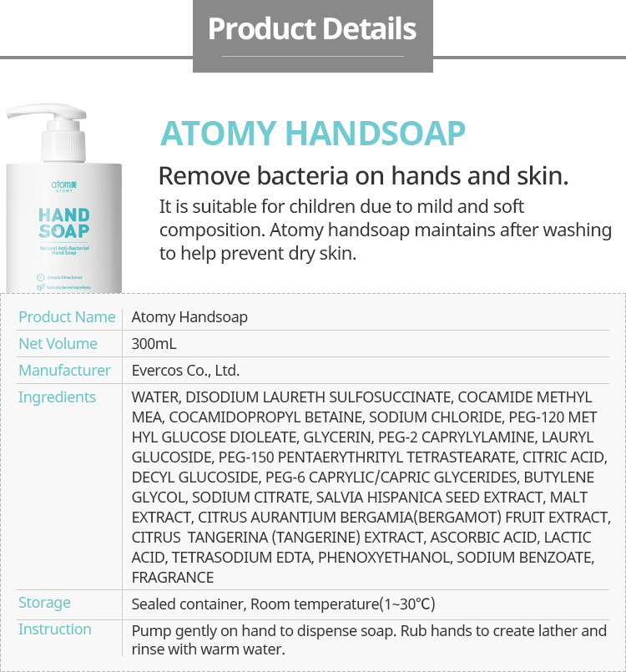The width and height of the screenshot is (626, 672).
Task: Click the ATOMY HANDSOAP title
Action: tap(312, 134)
